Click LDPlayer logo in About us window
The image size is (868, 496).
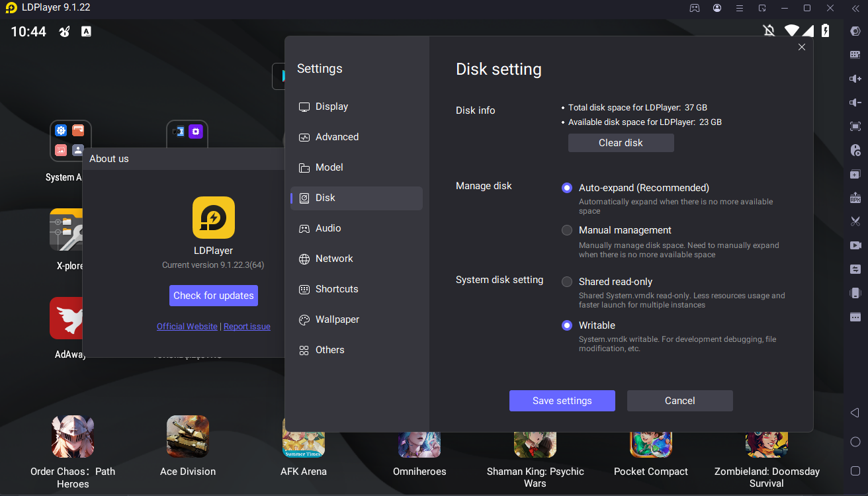[x=214, y=218]
